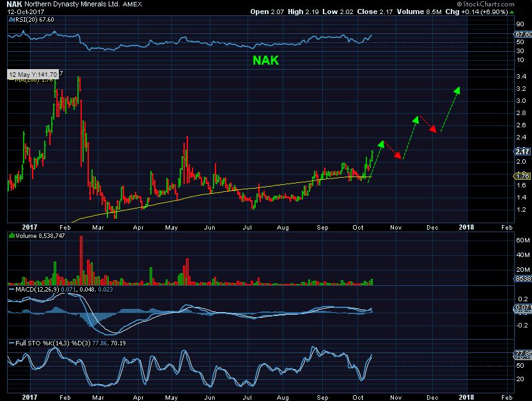
Task: Click "Oct" on the price panel date axis
Action: coord(358,227)
